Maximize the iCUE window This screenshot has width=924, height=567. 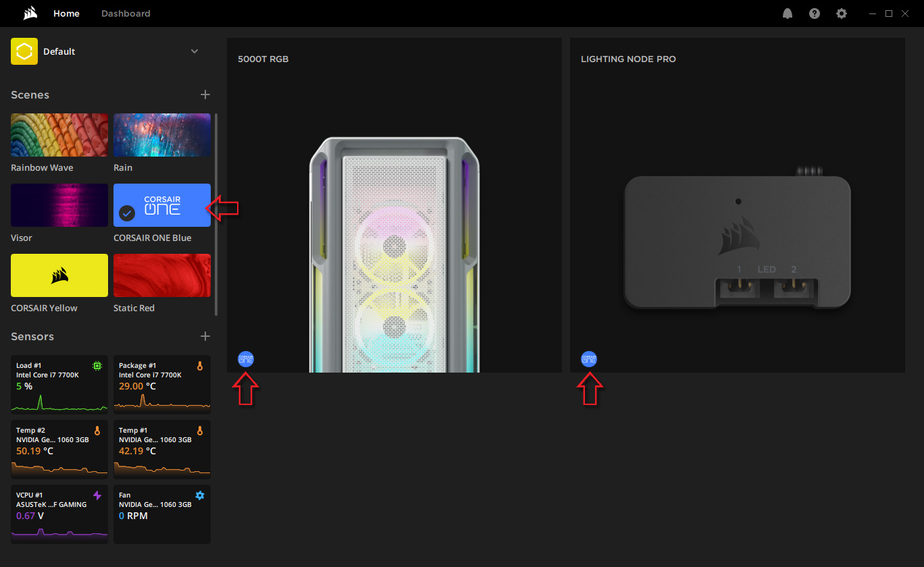pos(889,13)
